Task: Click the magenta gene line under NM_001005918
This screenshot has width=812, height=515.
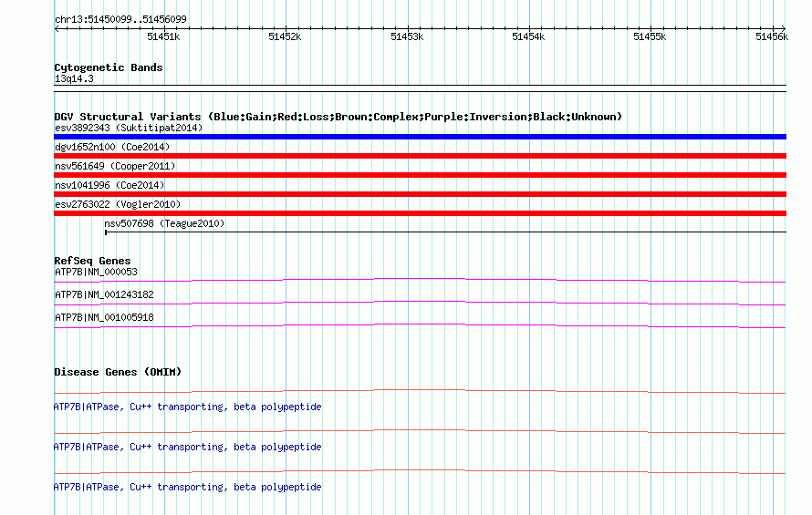Action: point(420,325)
